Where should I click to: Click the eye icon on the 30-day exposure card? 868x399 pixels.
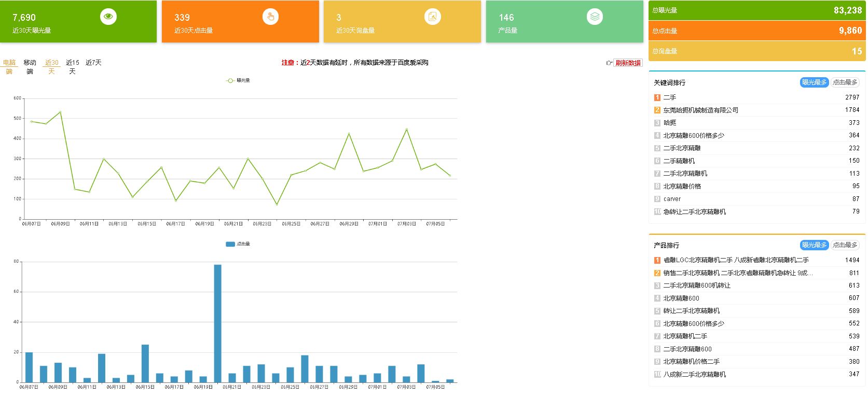(108, 17)
